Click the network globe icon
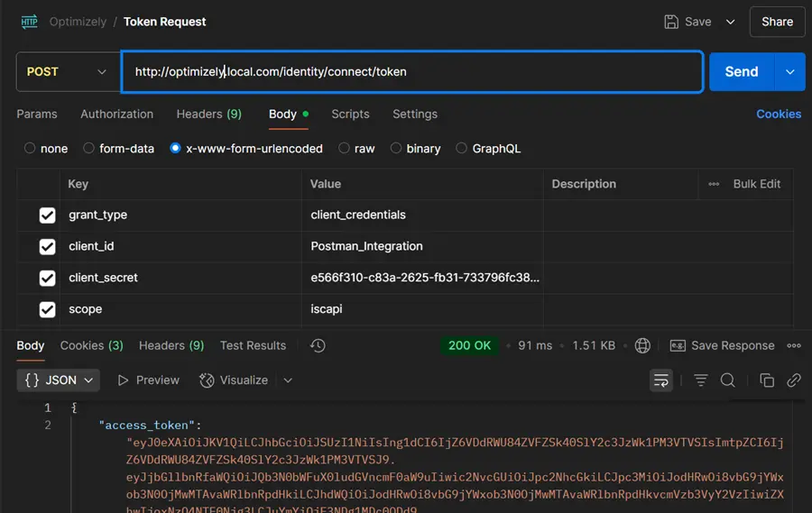The height and width of the screenshot is (513, 812). point(642,346)
